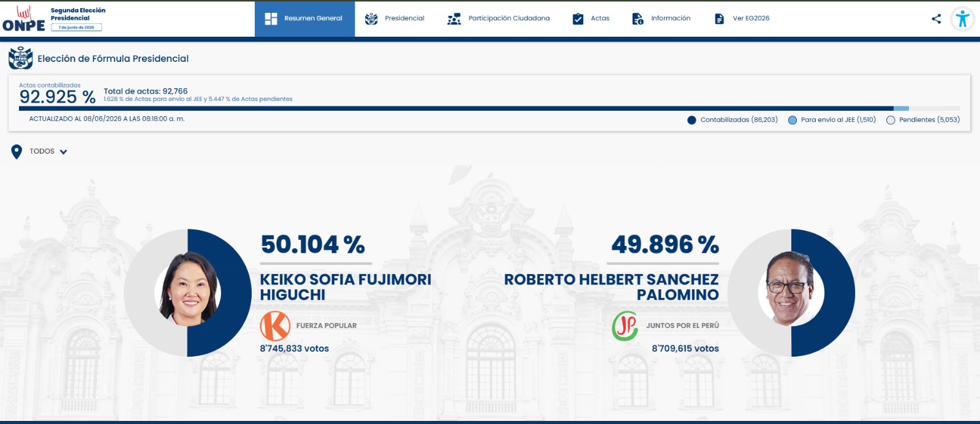Select the Contabilizadas legend circle
This screenshot has height=424, width=980.
[692, 120]
